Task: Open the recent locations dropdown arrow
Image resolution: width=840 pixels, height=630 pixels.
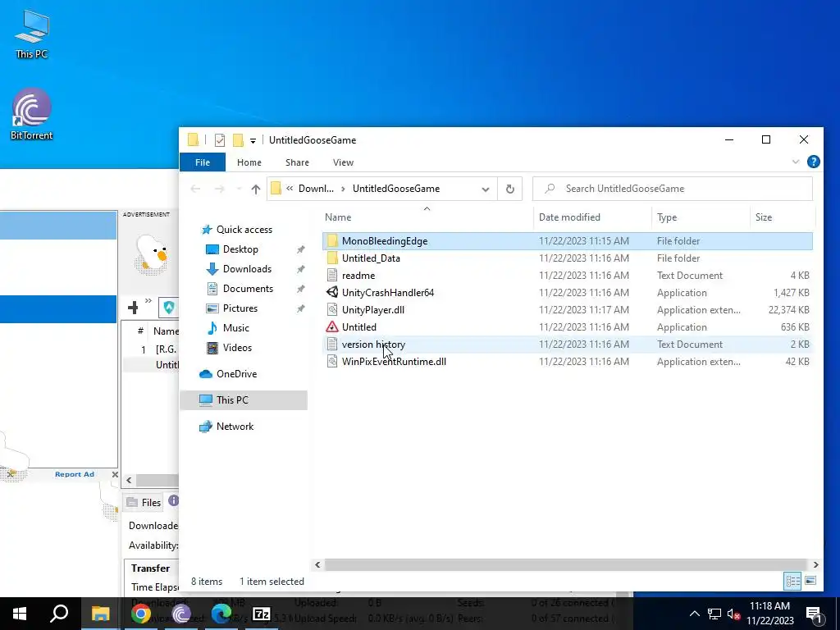Action: 239,189
